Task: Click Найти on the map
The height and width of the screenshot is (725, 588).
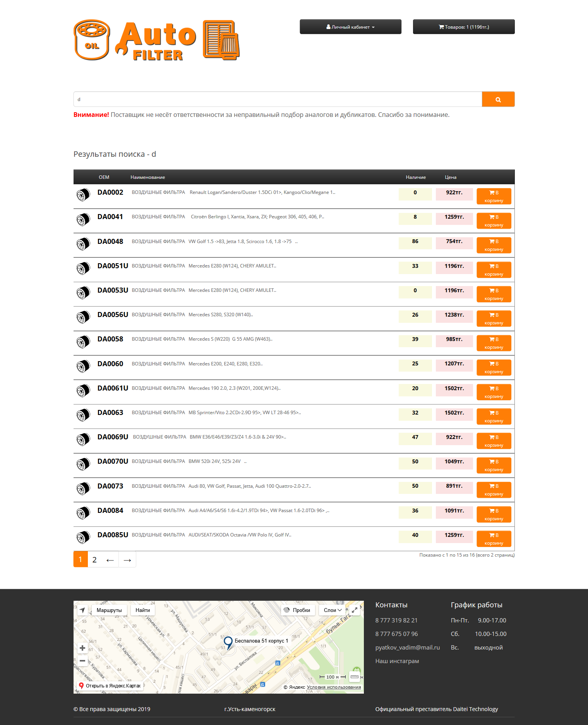Action: [x=143, y=610]
